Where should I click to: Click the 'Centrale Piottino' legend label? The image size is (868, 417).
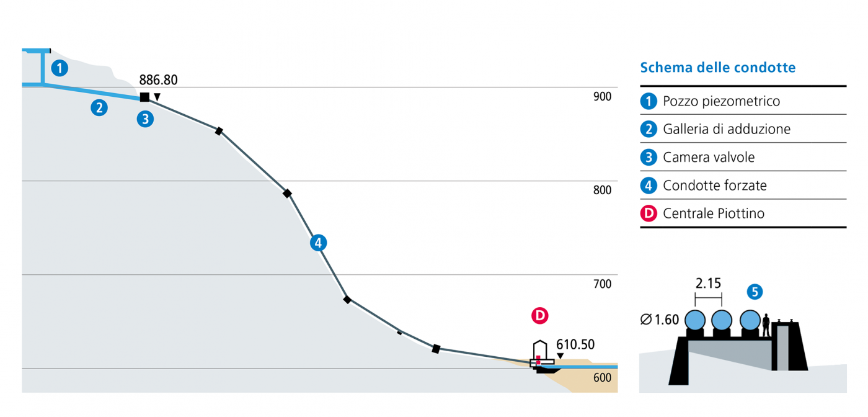pos(714,213)
